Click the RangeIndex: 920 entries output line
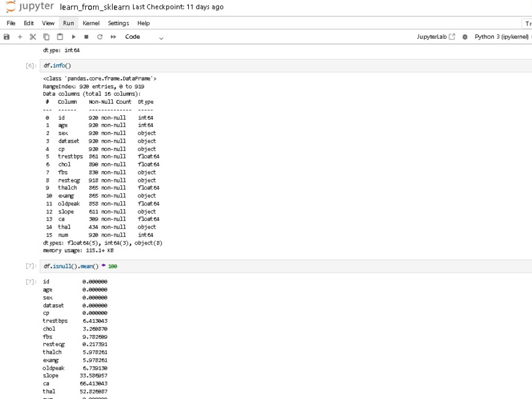Viewport: 532px width, 399px height. pyautogui.click(x=93, y=87)
